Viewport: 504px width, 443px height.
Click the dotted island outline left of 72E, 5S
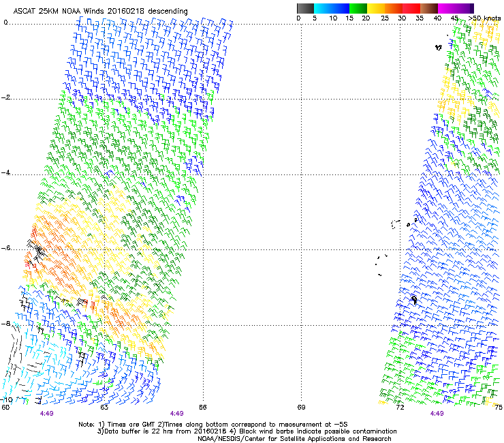coord(395,224)
